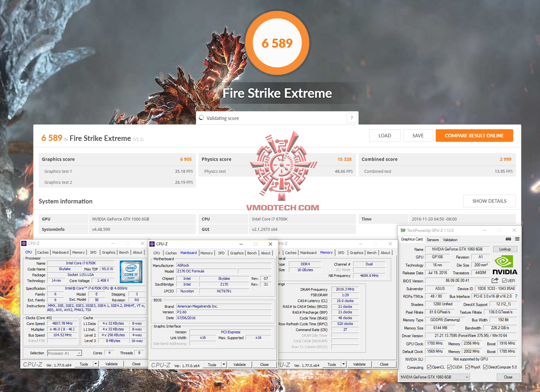Click the Validating score progress spinner

click(x=202, y=118)
